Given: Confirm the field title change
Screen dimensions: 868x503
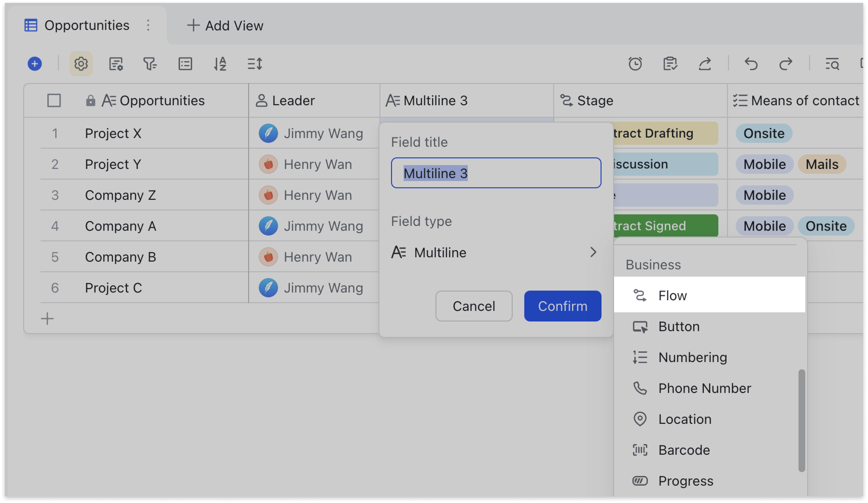Looking at the screenshot, I should [562, 306].
